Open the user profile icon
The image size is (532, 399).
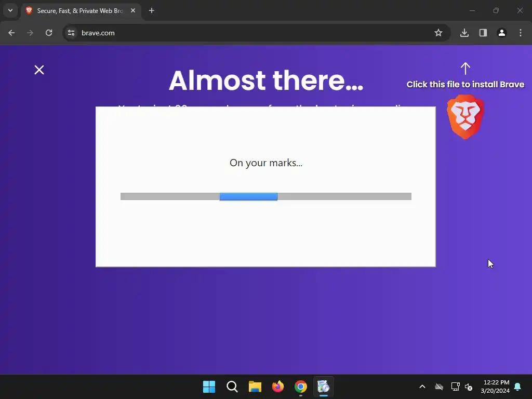click(x=502, y=33)
